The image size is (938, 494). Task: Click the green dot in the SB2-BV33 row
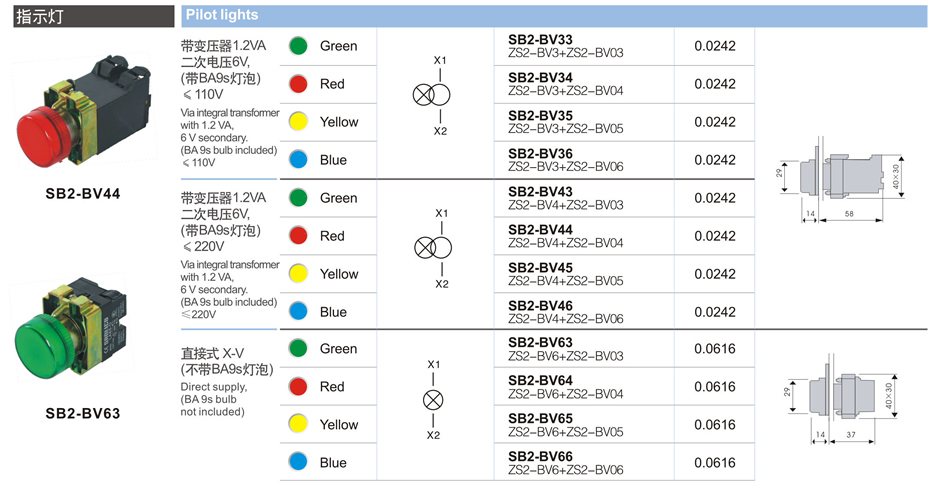(297, 46)
